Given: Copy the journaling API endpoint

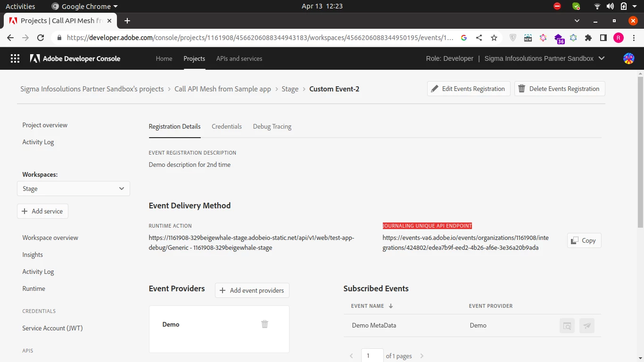Looking at the screenshot, I should tap(584, 240).
